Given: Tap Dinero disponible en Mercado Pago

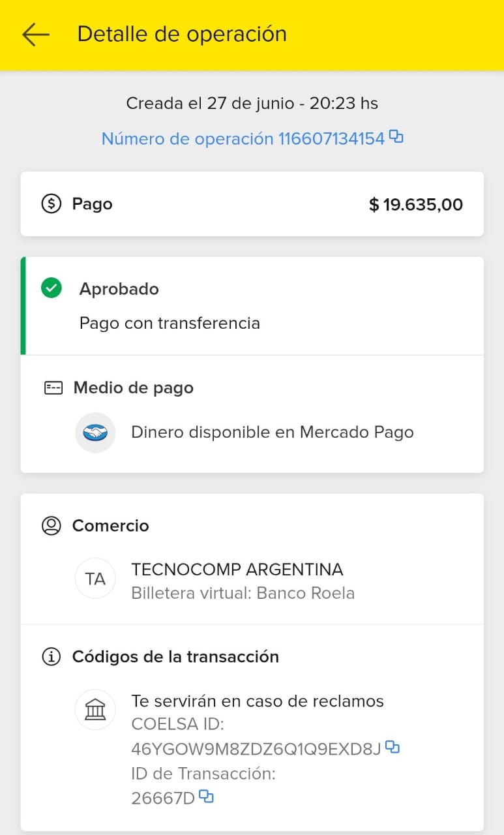Looking at the screenshot, I should pos(273,432).
